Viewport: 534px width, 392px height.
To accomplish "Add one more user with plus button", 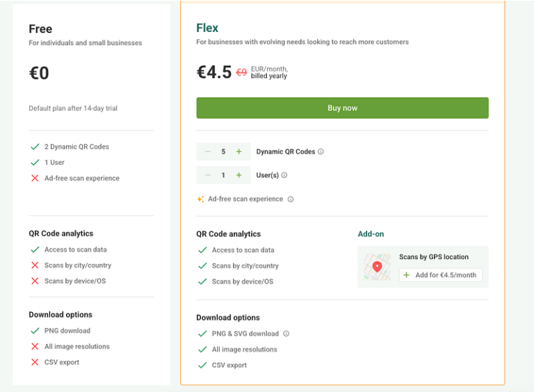I will point(239,175).
